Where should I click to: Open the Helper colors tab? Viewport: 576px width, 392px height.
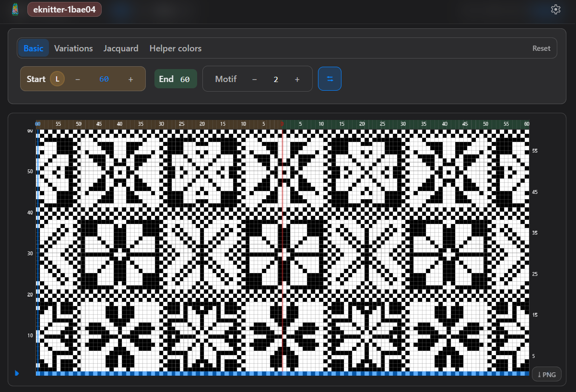pos(175,48)
